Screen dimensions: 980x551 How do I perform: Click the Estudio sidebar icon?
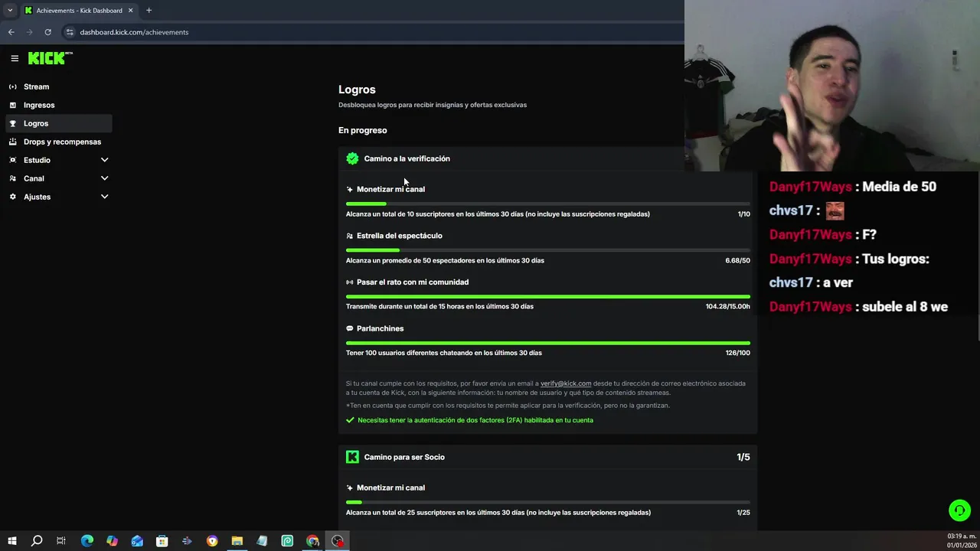pyautogui.click(x=12, y=160)
